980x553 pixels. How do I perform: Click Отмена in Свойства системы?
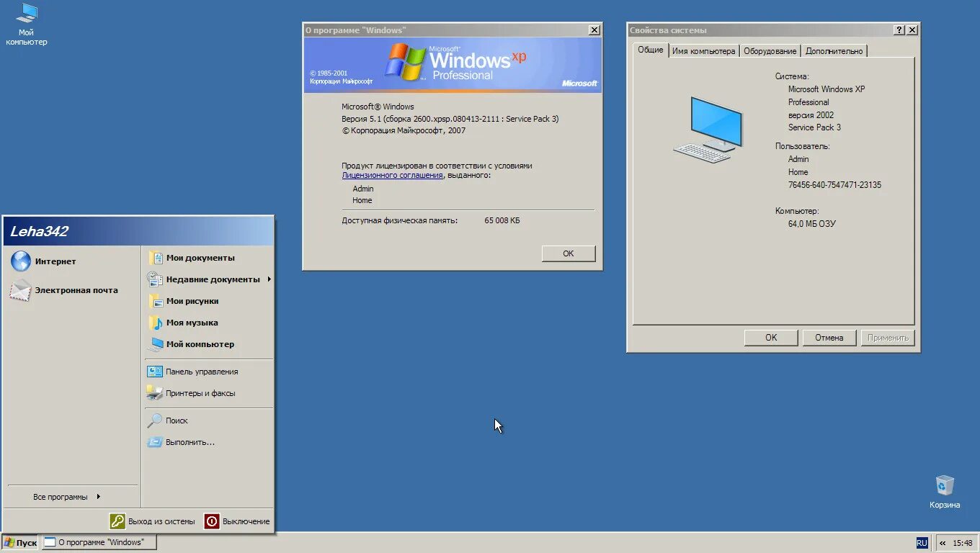click(x=829, y=338)
